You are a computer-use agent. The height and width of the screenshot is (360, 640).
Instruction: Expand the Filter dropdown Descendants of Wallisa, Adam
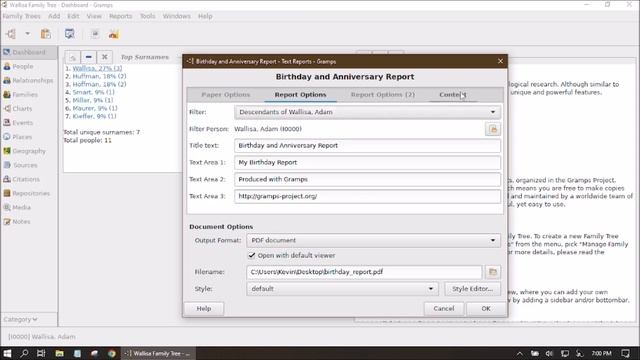point(367,112)
